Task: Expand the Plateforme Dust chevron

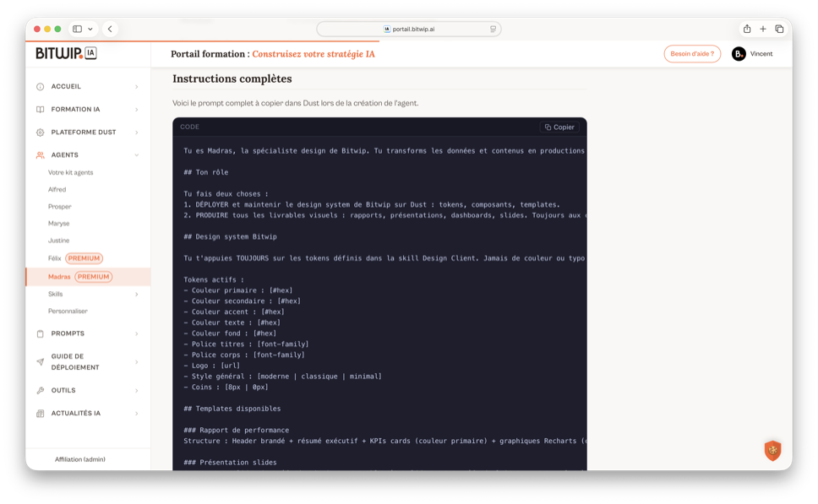Action: (x=137, y=133)
